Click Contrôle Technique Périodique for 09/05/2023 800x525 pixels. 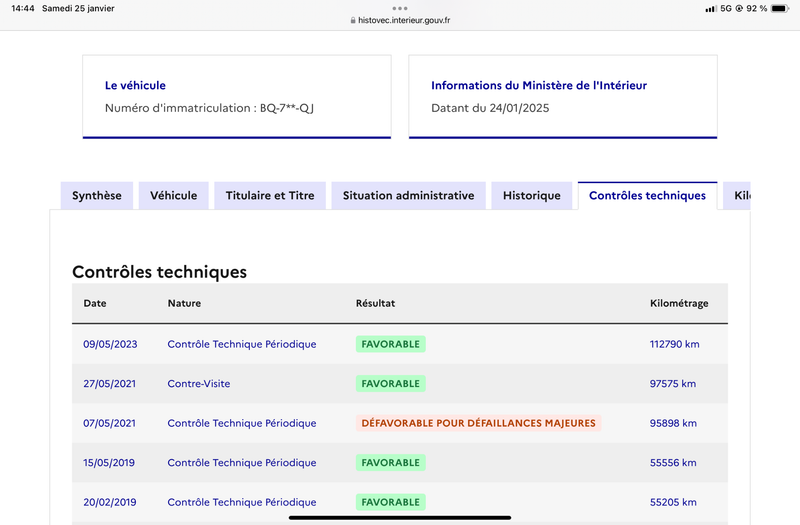tap(242, 344)
